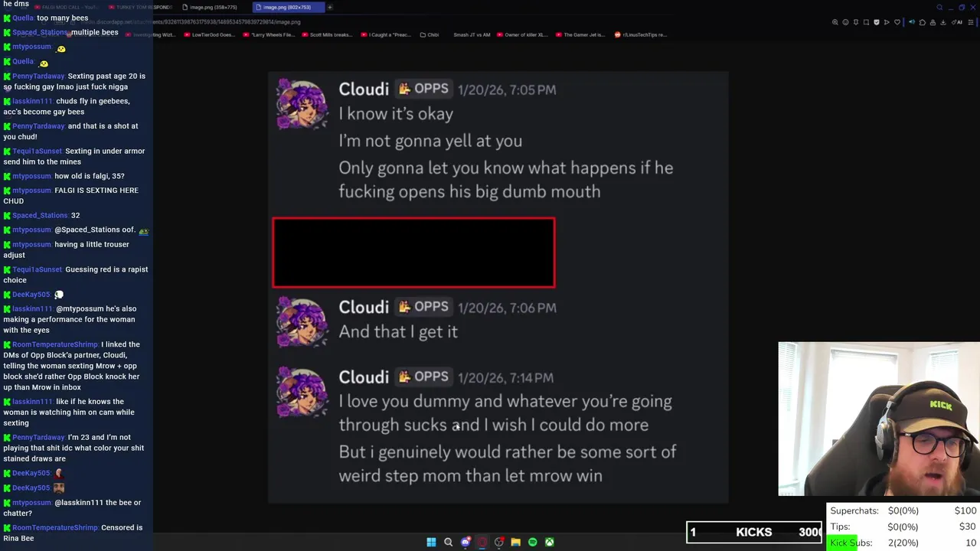Image resolution: width=980 pixels, height=551 pixels.
Task: Open the downloads arrow icon
Action: pos(943,22)
